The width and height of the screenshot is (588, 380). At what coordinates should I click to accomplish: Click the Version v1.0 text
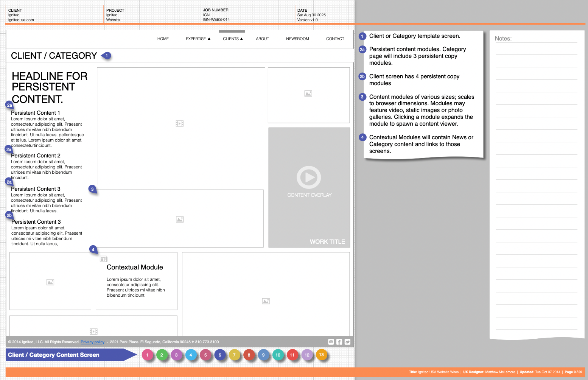308,20
